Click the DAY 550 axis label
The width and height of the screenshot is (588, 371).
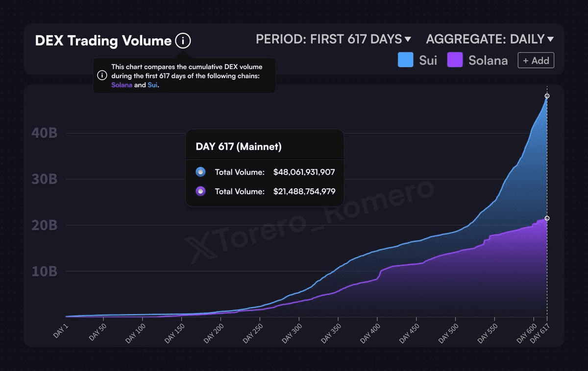pos(487,333)
